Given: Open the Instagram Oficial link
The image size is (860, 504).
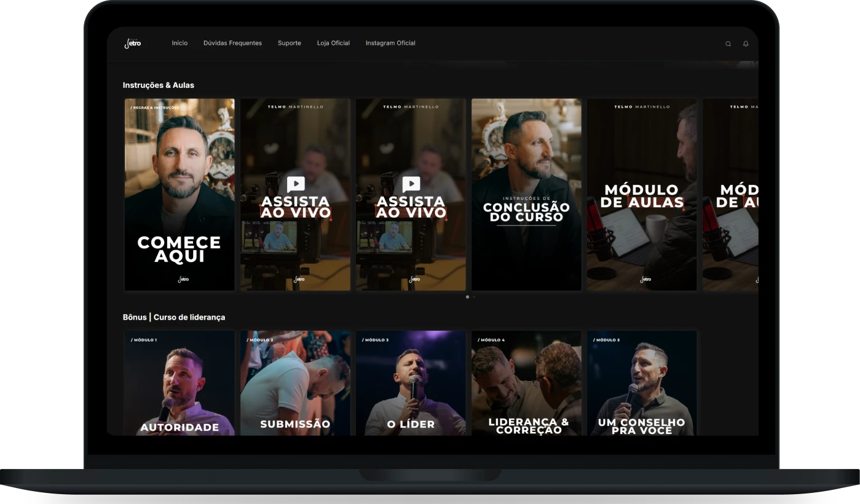Looking at the screenshot, I should pos(390,43).
